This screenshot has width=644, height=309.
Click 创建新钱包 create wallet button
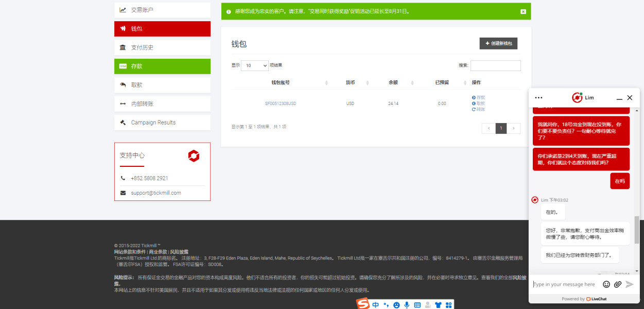498,44
